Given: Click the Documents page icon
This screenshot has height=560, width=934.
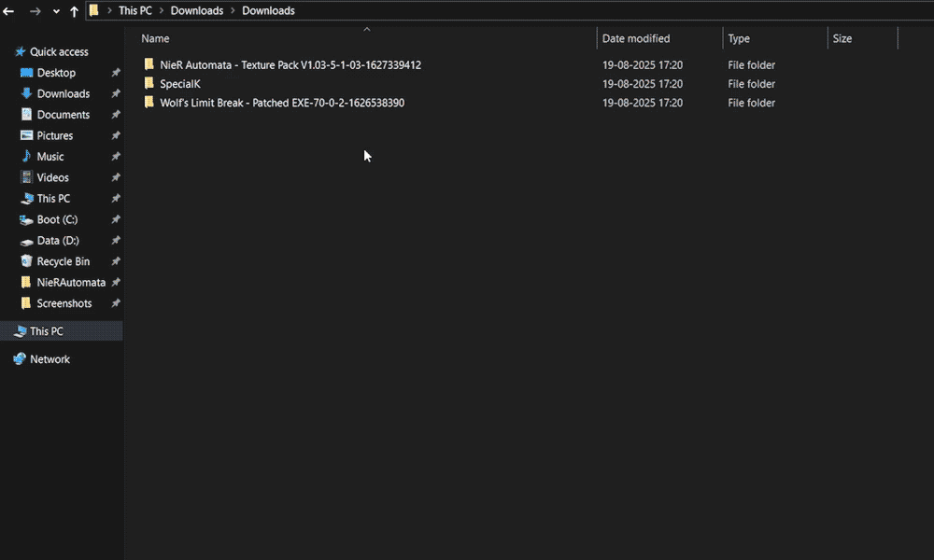Looking at the screenshot, I should coord(26,114).
